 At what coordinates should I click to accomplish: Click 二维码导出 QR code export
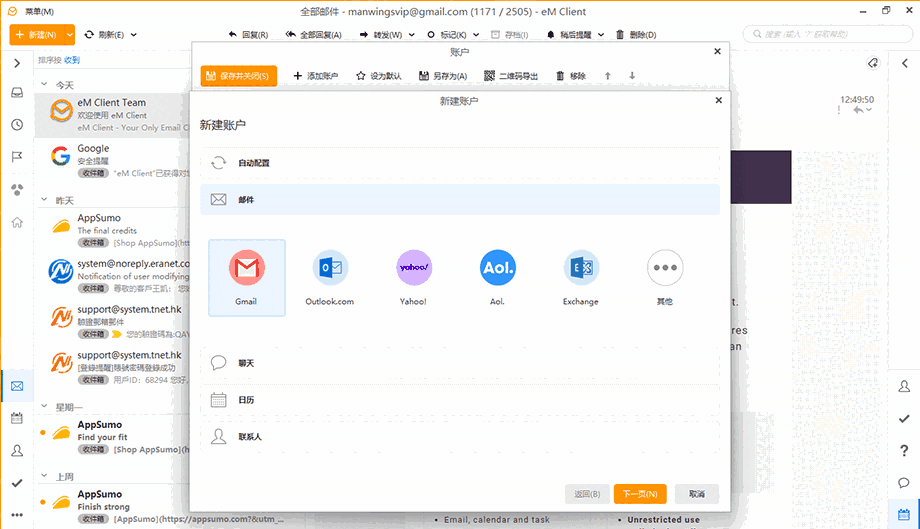(x=511, y=76)
